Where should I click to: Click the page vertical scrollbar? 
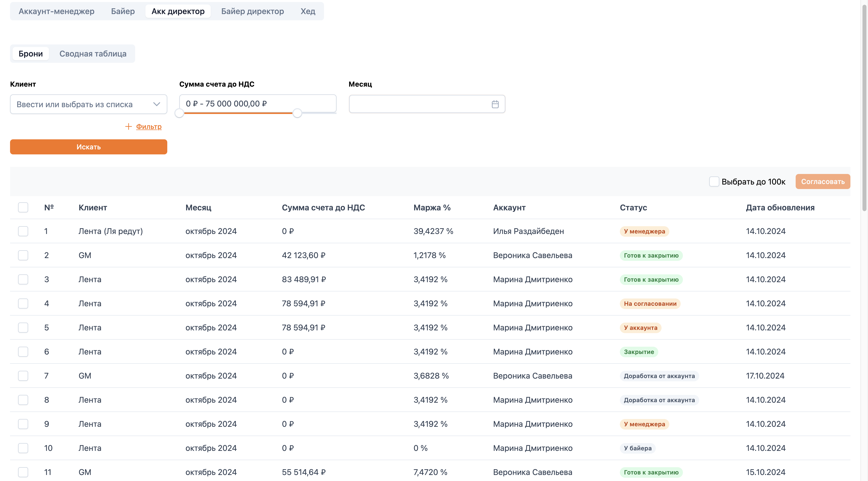(864, 108)
